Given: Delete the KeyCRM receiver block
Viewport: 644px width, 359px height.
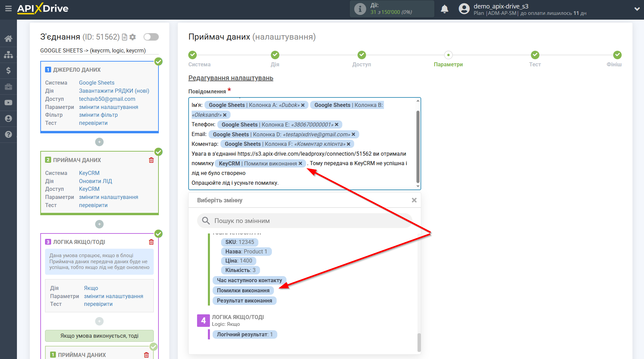Looking at the screenshot, I should coord(151,160).
